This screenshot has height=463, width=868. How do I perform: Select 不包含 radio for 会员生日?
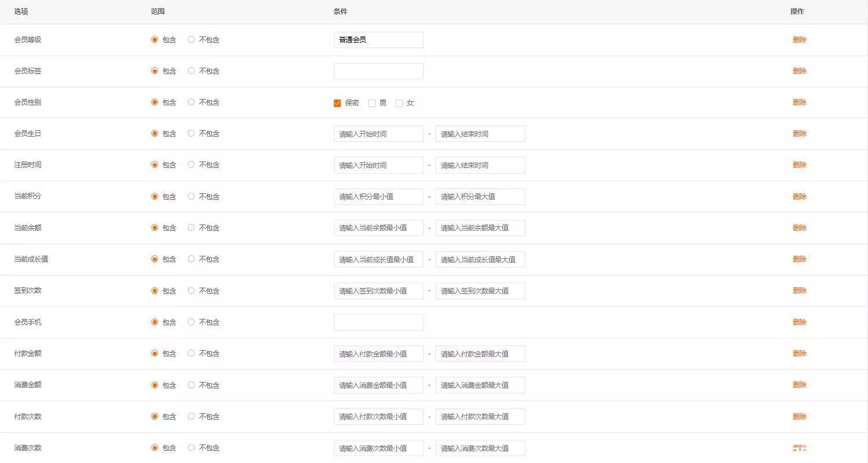pos(192,133)
